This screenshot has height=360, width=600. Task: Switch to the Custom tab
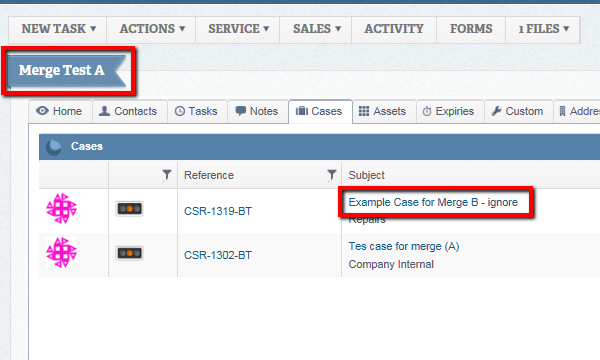pos(517,111)
